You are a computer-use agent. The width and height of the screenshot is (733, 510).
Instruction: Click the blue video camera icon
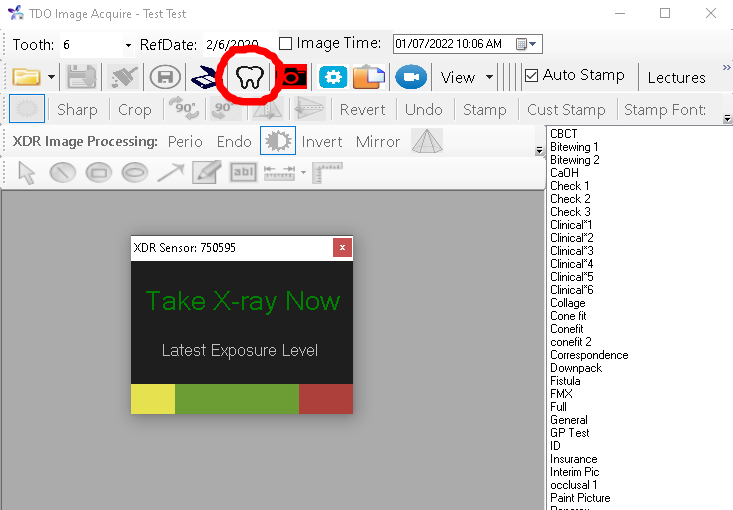coord(410,77)
